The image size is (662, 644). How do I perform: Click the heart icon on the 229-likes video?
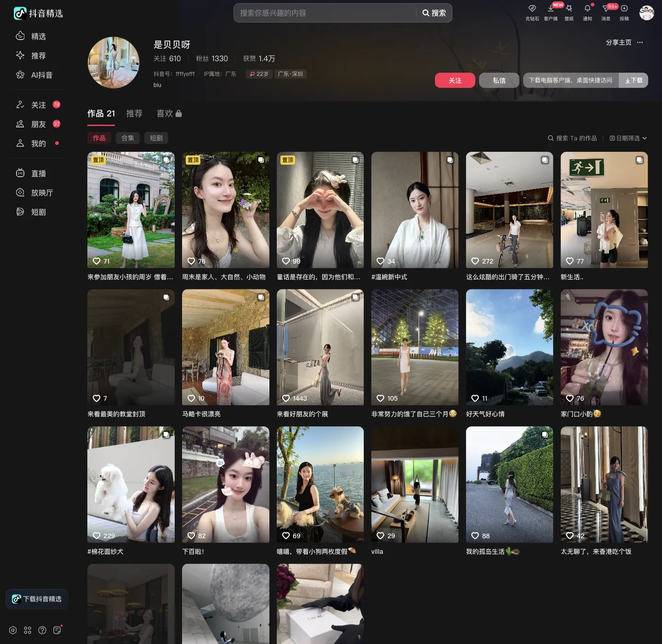[97, 536]
